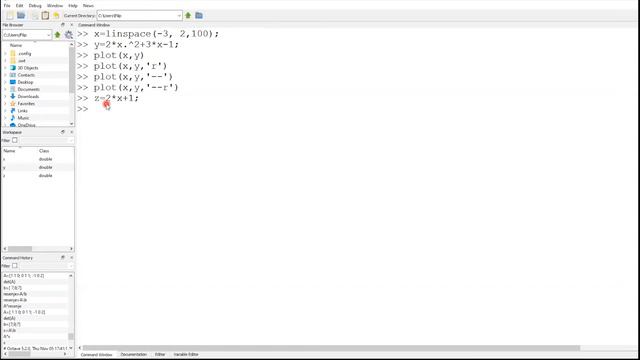Go to parent directory in File Browser
This screenshot has width=640, height=360.
pyautogui.click(x=58, y=35)
